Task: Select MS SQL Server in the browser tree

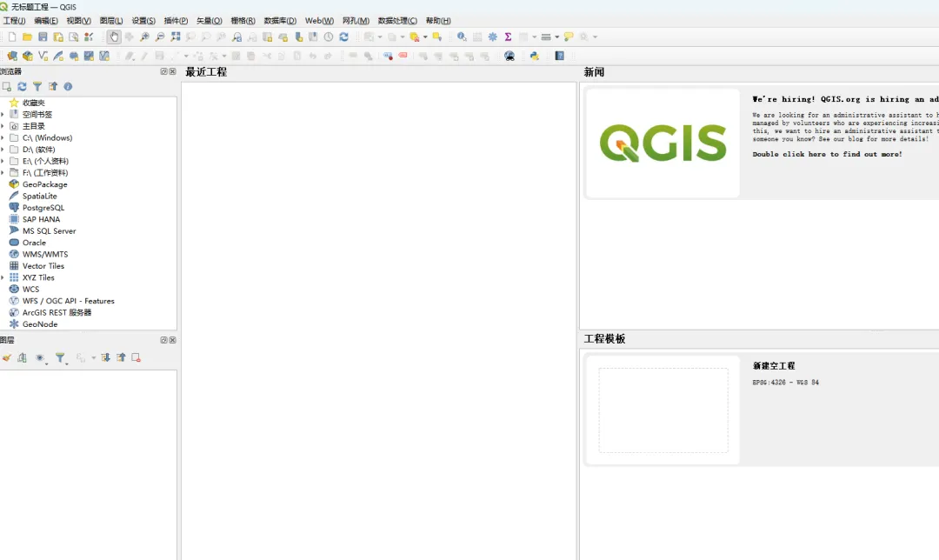Action: (49, 231)
